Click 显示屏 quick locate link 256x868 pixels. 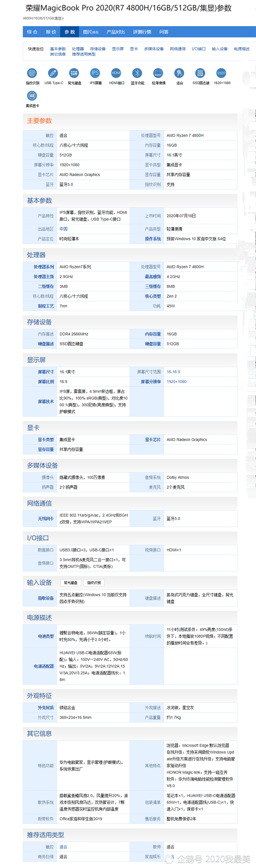(x=118, y=49)
